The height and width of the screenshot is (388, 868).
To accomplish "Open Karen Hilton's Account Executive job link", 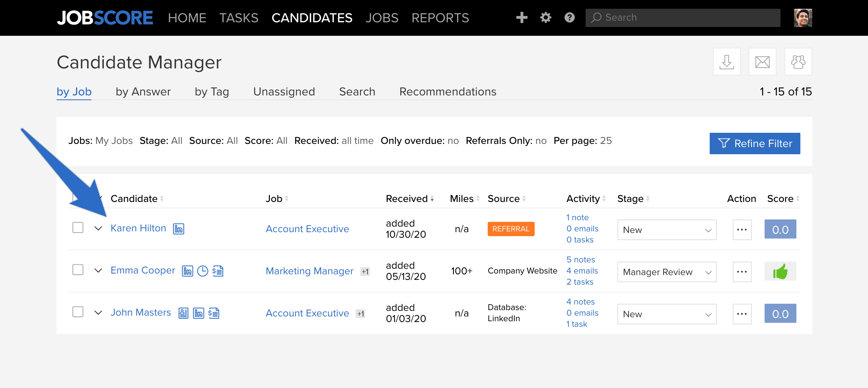I will [x=307, y=229].
